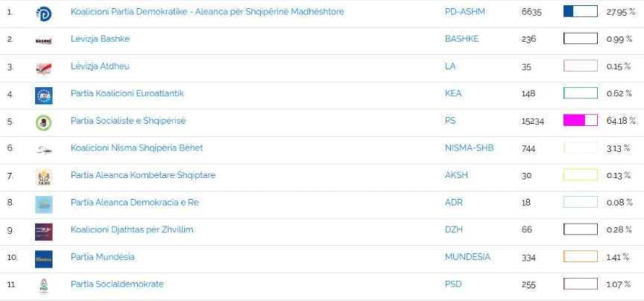Viewport: 644px width, 301px height.
Task: Click the Partia Socialiste rose logo
Action: [43, 122]
